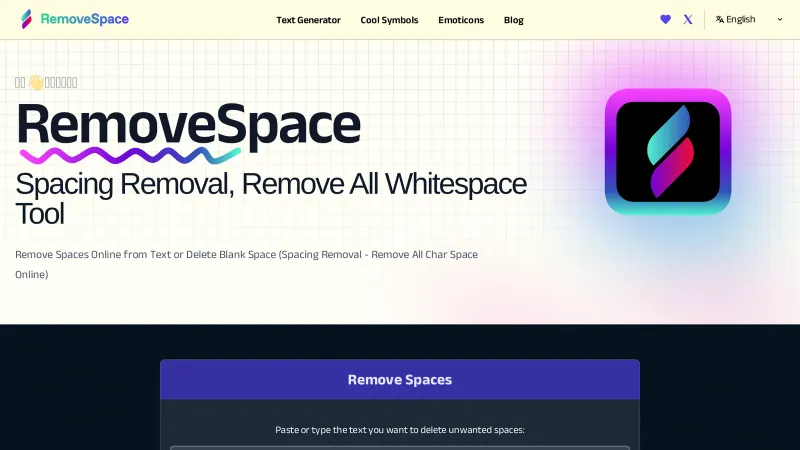Click the gradient wavy underline graphic

130,155
